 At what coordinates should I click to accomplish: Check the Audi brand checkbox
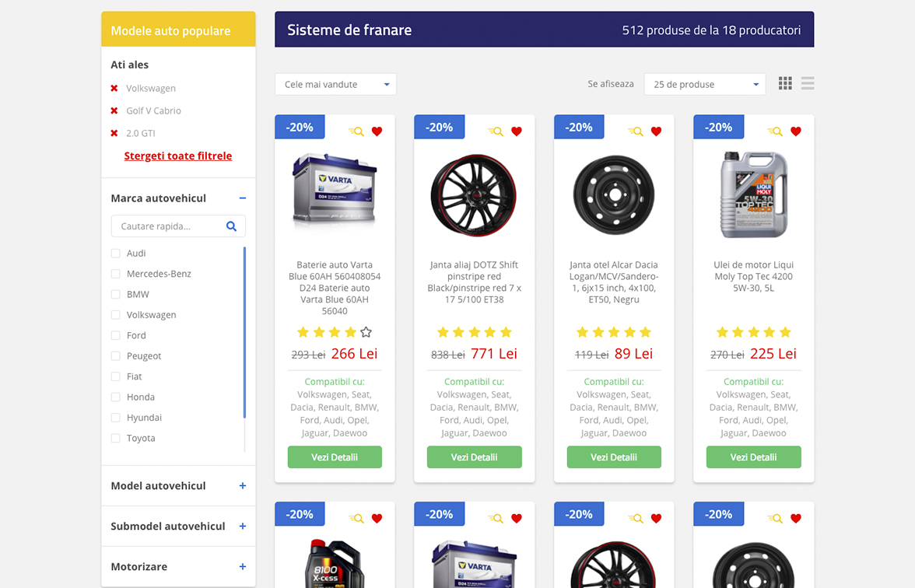coord(116,254)
